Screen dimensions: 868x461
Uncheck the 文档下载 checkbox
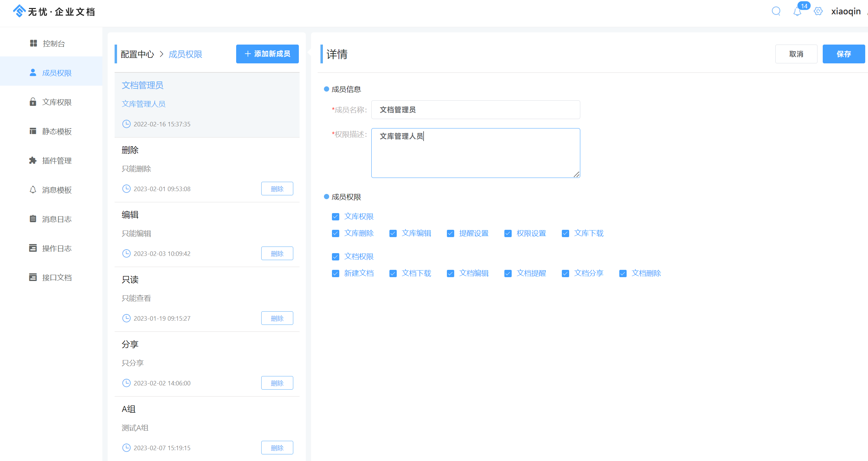pyautogui.click(x=393, y=273)
